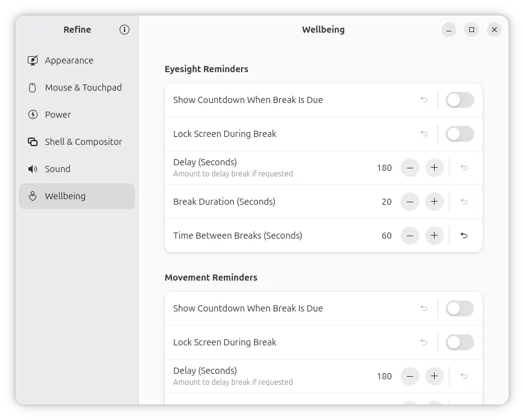This screenshot has height=420, width=524.
Task: Decrease Movement Delay seconds with minus button
Action: [x=410, y=376]
